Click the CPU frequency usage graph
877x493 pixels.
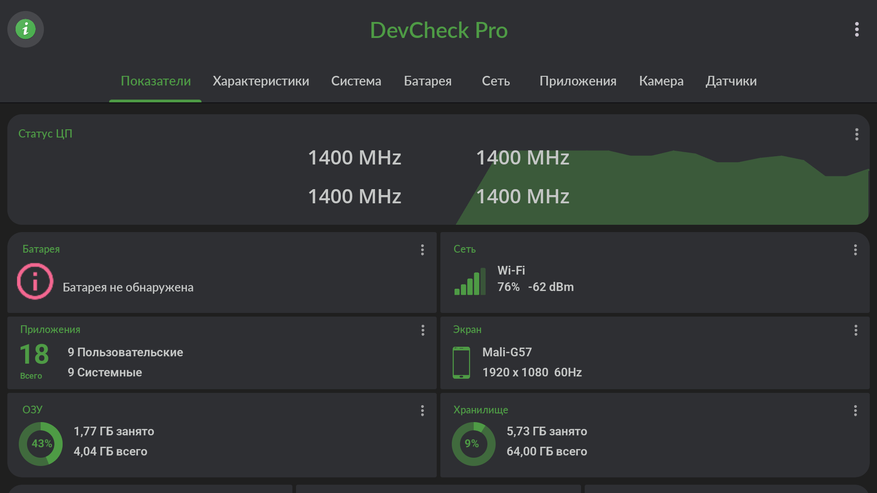[x=700, y=188]
